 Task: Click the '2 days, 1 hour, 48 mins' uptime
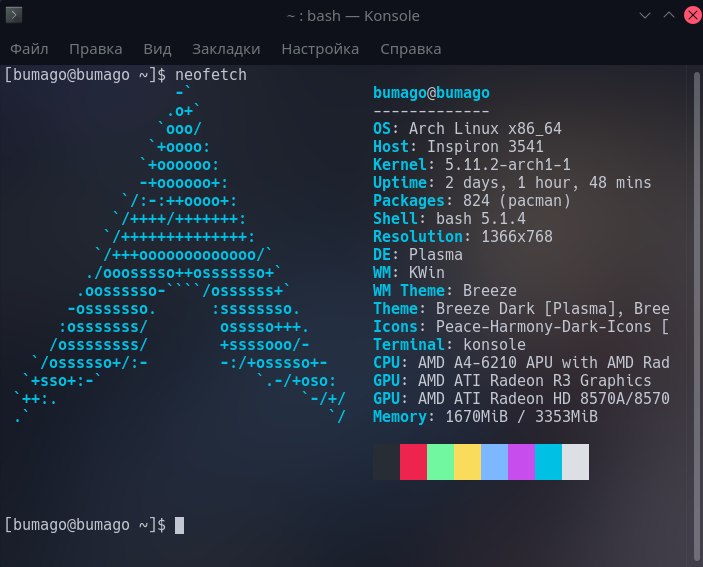pyautogui.click(x=548, y=182)
